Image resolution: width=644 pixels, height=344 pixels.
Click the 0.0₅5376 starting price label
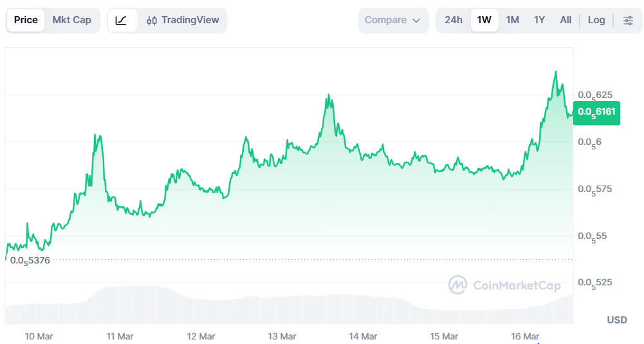coord(30,261)
